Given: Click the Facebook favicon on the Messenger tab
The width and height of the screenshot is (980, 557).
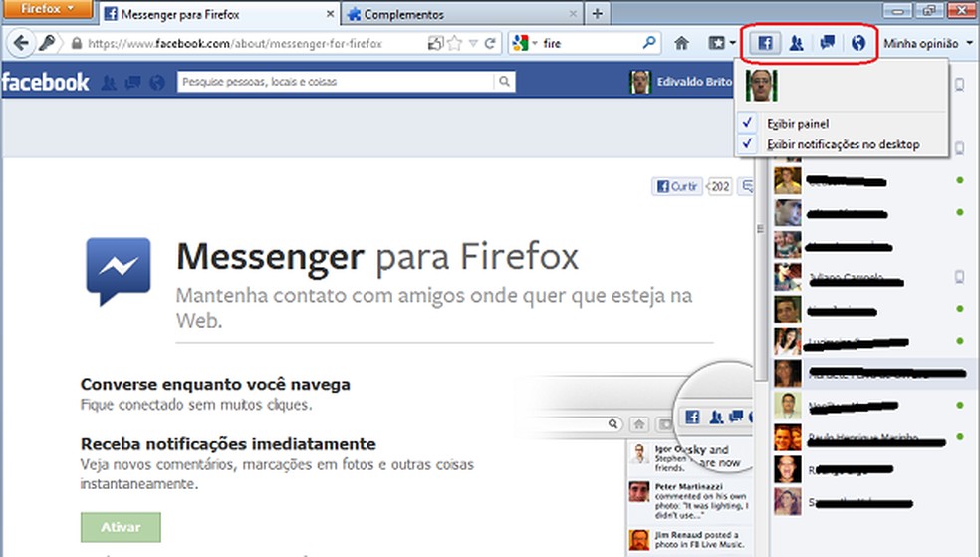Looking at the screenshot, I should click(111, 14).
